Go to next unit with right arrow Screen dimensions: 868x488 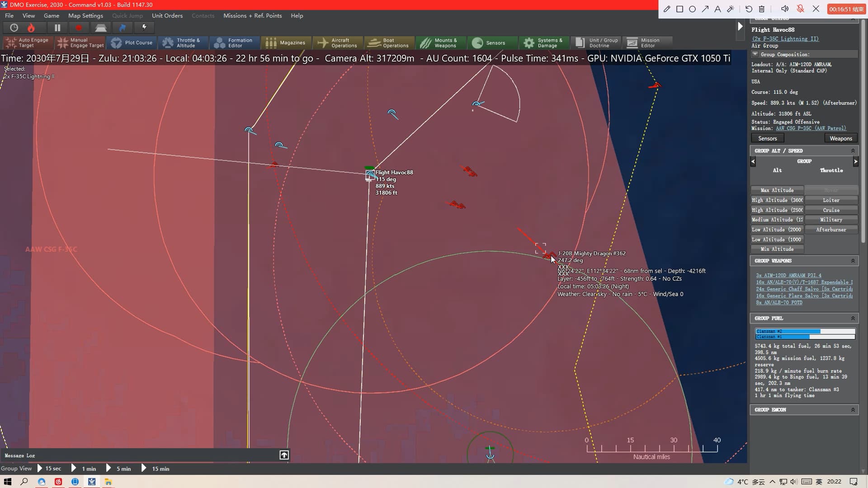855,161
